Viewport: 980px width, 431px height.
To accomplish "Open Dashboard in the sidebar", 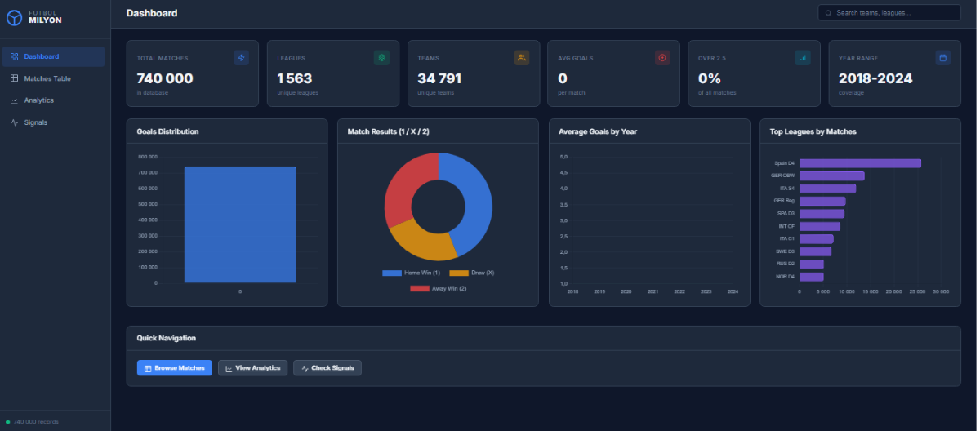I will point(54,56).
